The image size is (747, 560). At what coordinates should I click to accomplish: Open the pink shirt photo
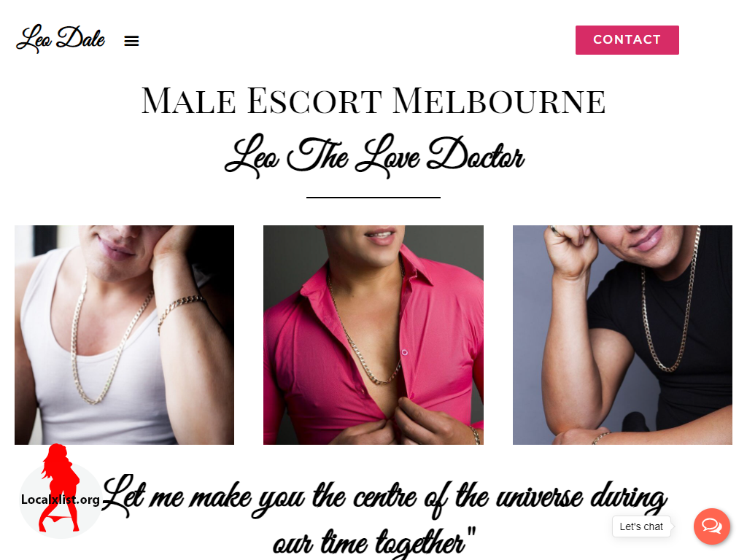click(x=373, y=335)
